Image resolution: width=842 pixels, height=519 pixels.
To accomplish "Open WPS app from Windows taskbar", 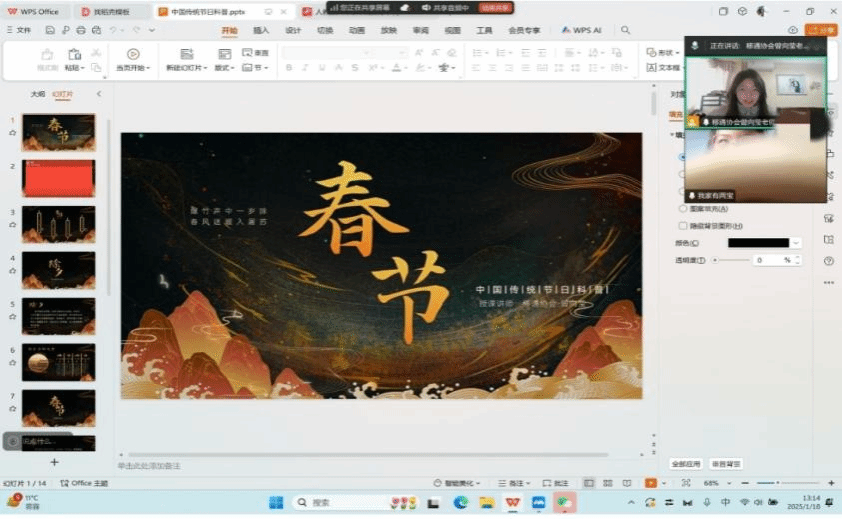I will pos(512,502).
